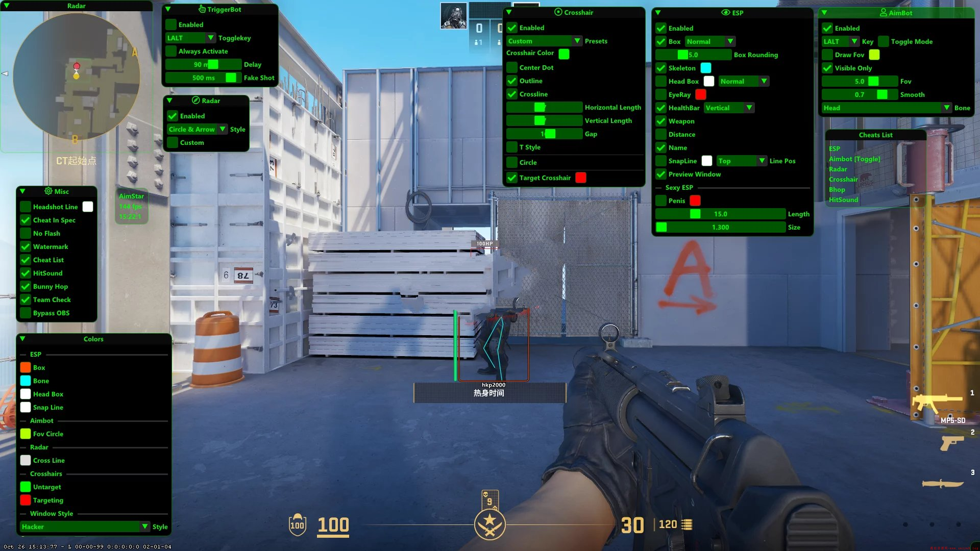Click the Bypass OBS icon
The image size is (980, 551).
pyautogui.click(x=26, y=313)
